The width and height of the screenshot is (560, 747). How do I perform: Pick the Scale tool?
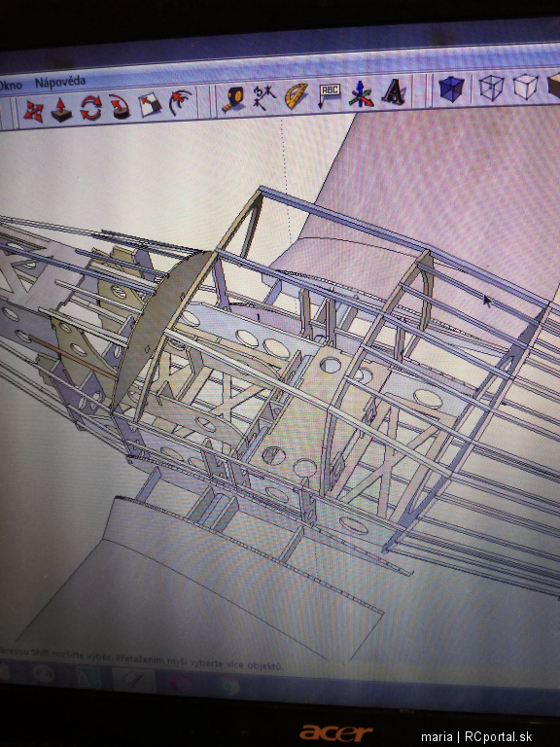pyautogui.click(x=150, y=104)
